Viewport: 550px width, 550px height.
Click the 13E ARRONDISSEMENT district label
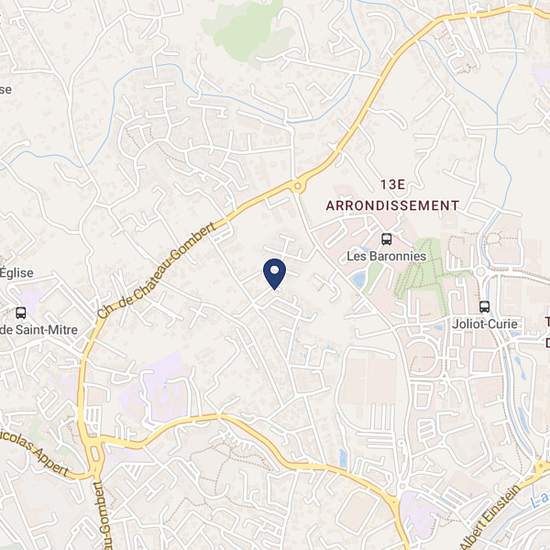click(x=393, y=195)
